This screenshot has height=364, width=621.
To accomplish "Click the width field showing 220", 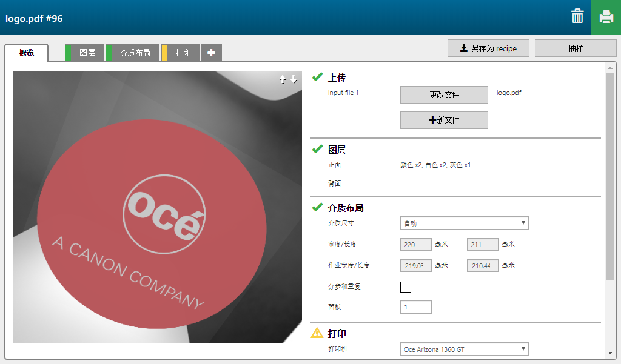I will tap(416, 245).
